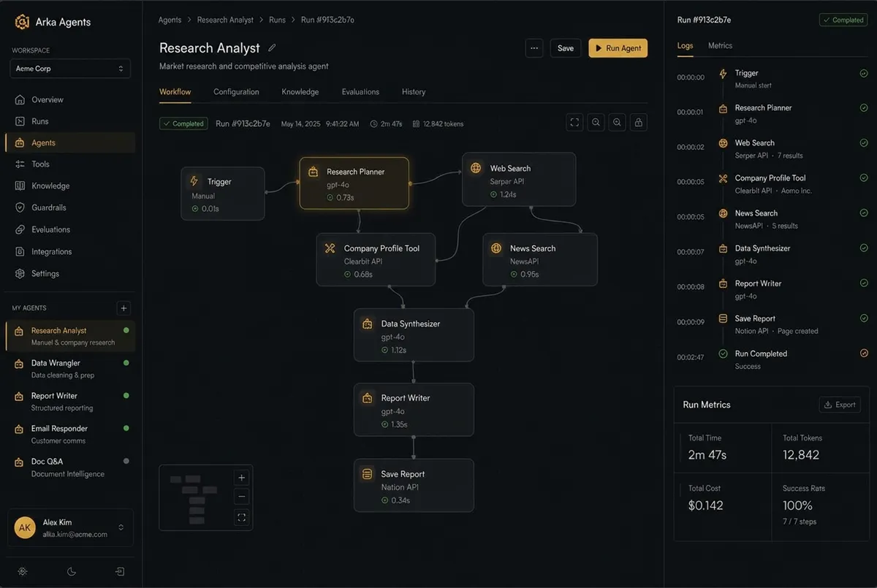Click the log out icon

point(120,571)
